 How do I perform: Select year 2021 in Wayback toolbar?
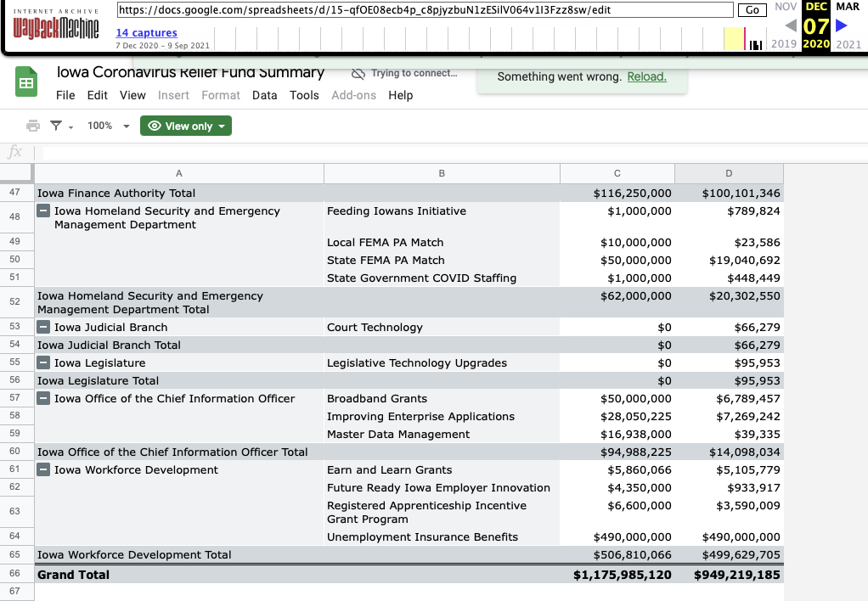848,44
